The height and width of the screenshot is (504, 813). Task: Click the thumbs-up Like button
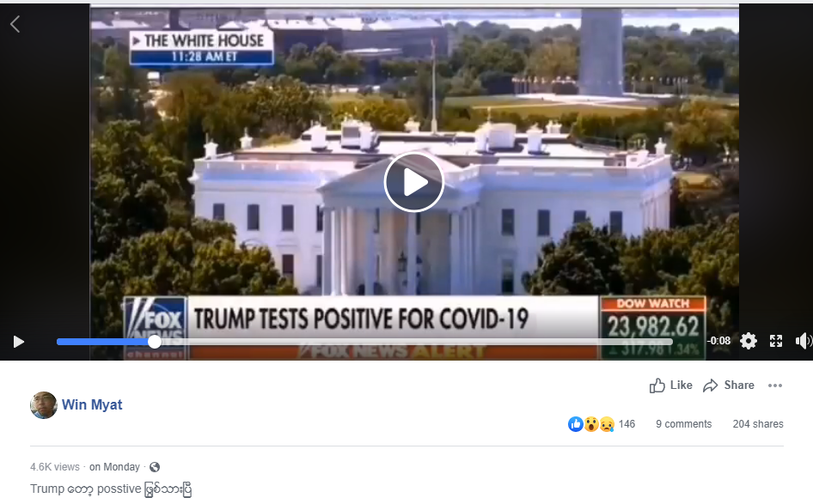(x=671, y=386)
